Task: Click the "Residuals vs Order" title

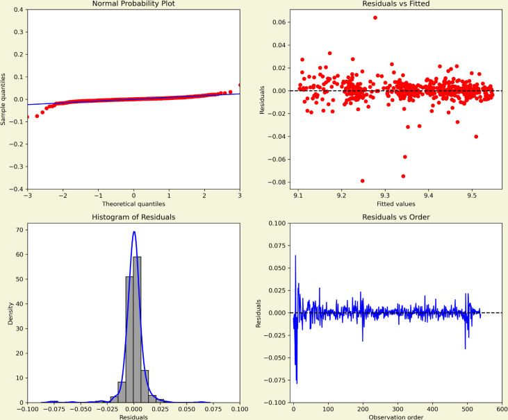Action: (396, 217)
